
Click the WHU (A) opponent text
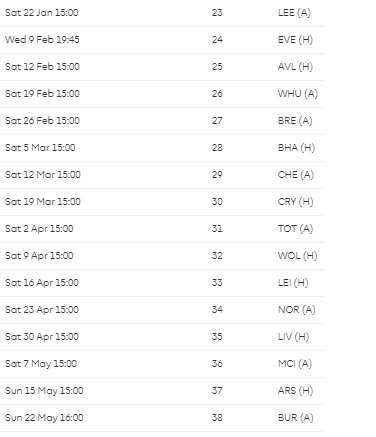(x=298, y=94)
